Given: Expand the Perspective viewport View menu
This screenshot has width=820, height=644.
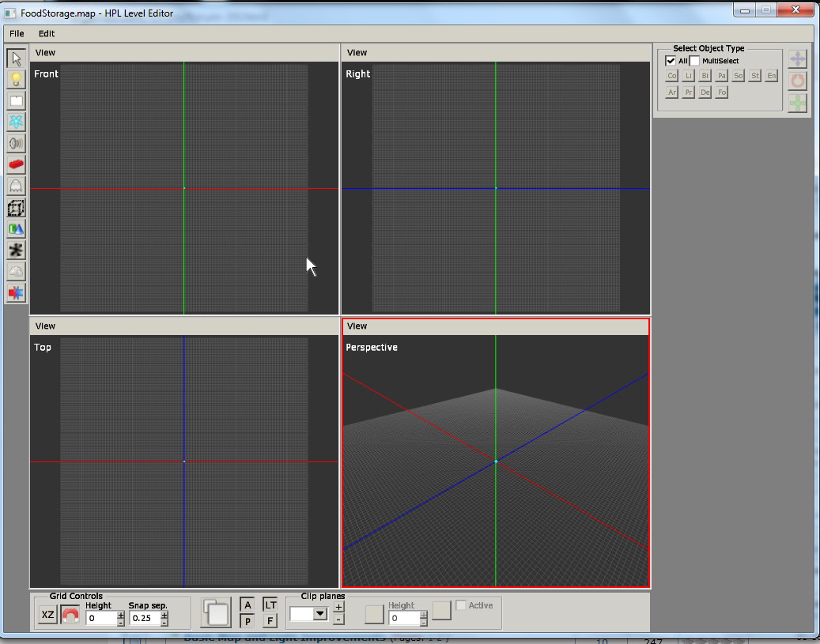Looking at the screenshot, I should pyautogui.click(x=357, y=326).
